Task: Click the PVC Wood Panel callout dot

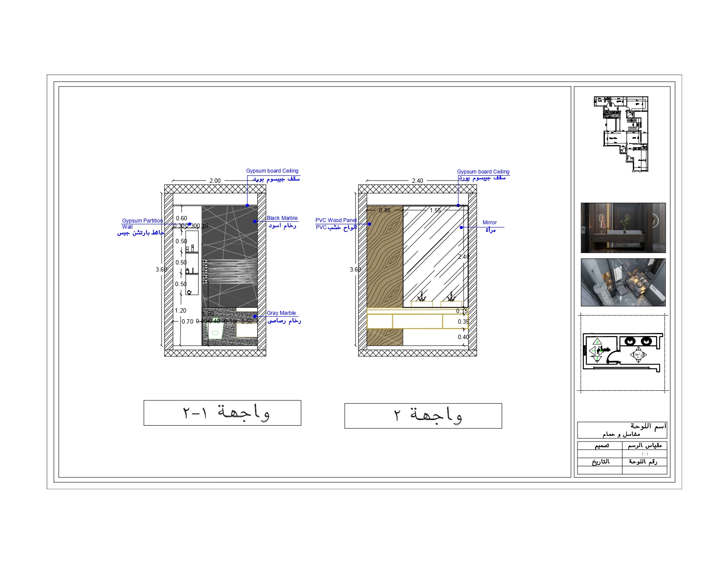Action: click(370, 224)
